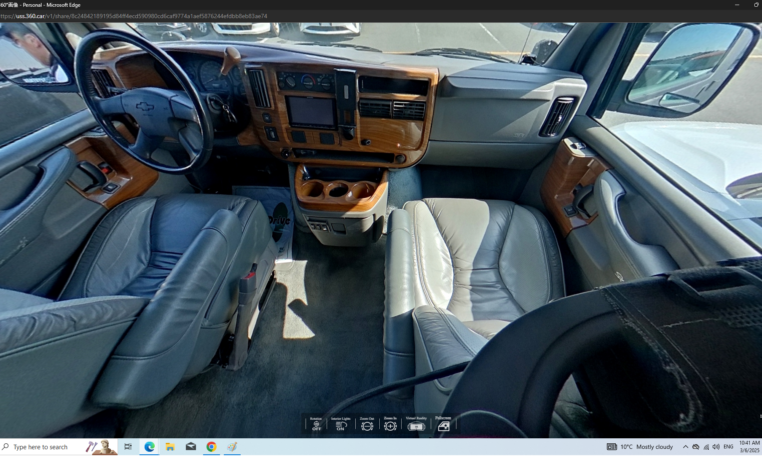Open the clock showing 10:41 AM
The width and height of the screenshot is (762, 456).
click(749, 447)
